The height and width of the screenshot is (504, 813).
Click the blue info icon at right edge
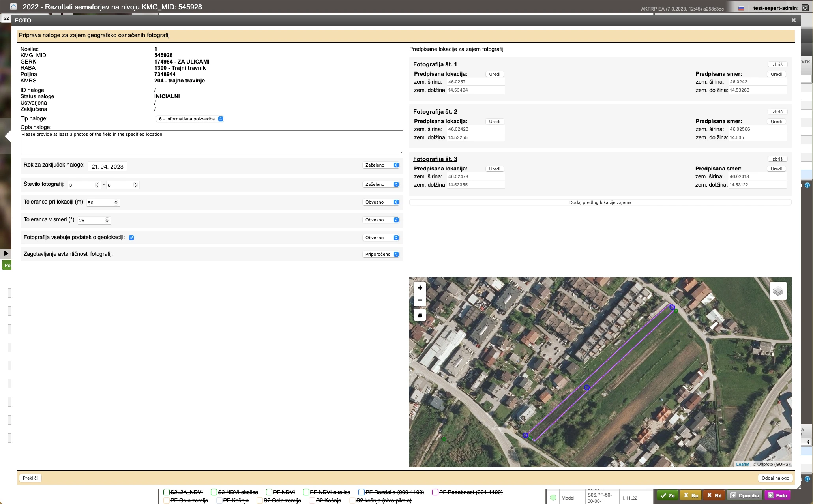[807, 185]
